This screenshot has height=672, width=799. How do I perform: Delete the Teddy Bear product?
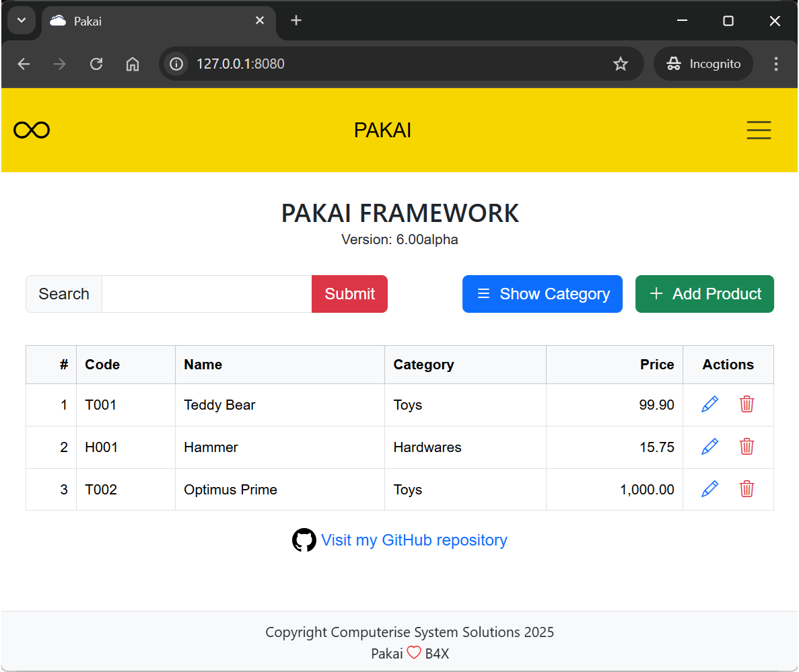(746, 404)
